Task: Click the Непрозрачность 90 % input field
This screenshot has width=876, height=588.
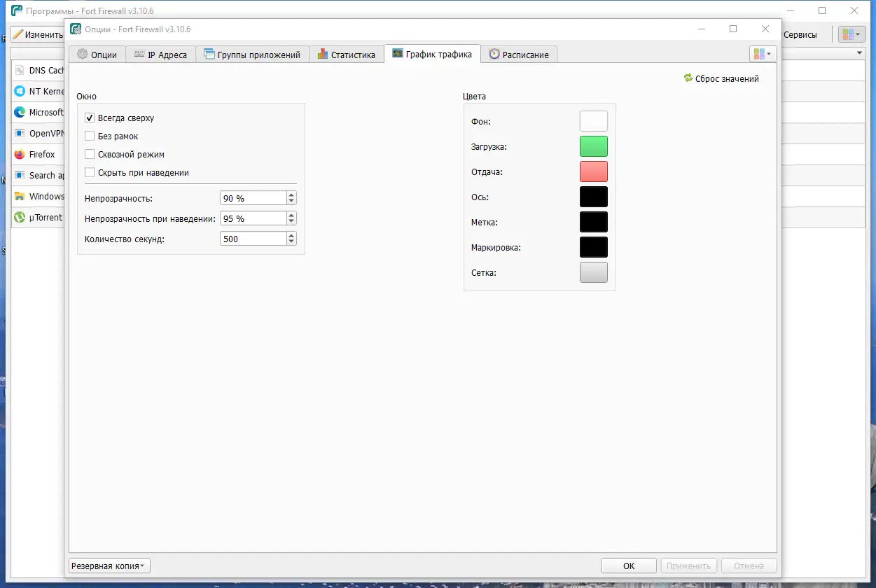Action: click(253, 199)
